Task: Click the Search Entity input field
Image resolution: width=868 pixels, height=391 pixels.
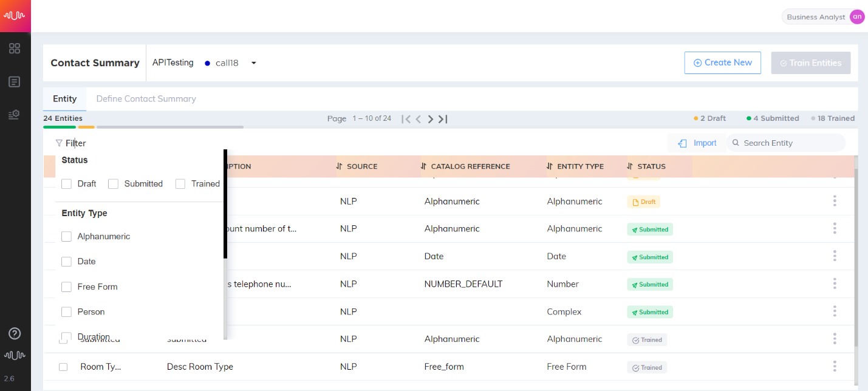Action: click(786, 143)
